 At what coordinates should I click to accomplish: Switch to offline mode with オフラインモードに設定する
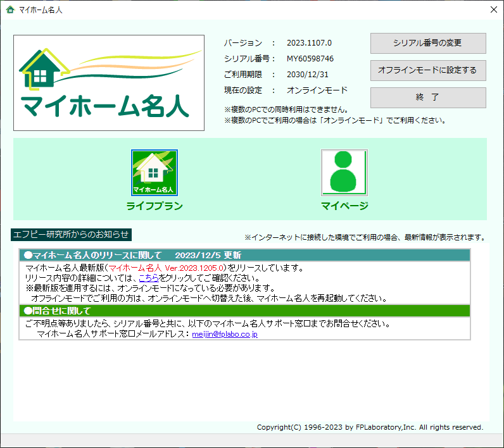coord(427,70)
